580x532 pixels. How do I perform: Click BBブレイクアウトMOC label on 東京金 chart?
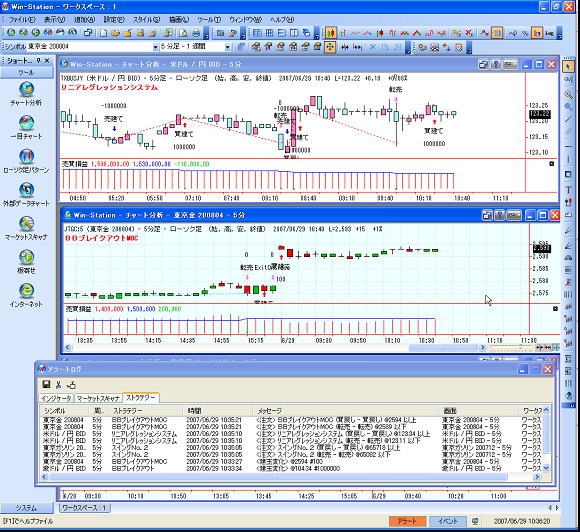pos(101,238)
